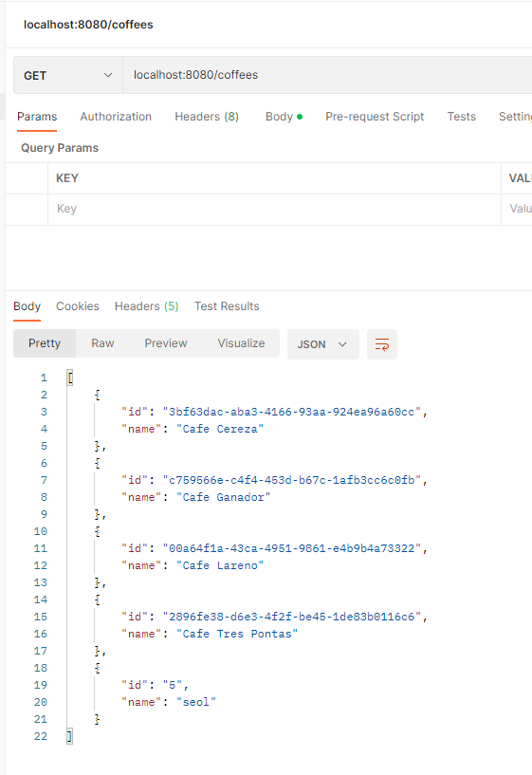This screenshot has height=775, width=532.
Task: Collapse the object at line 14
Action: [98, 600]
